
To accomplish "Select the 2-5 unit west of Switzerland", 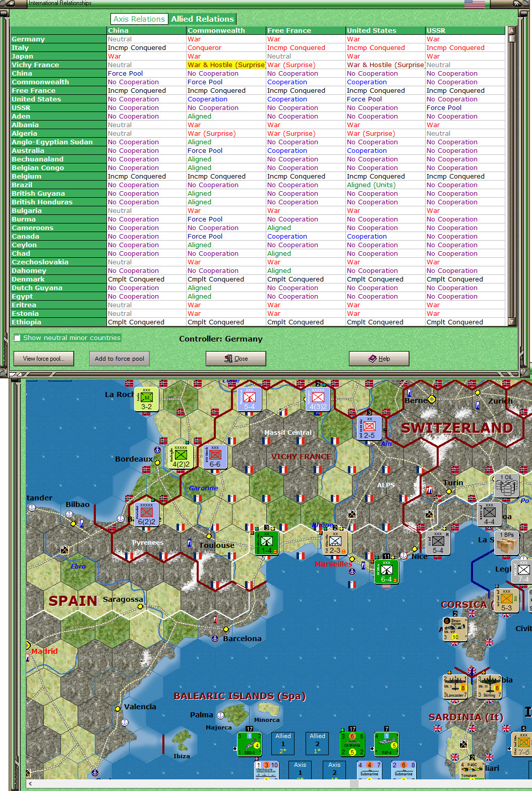I will [370, 428].
